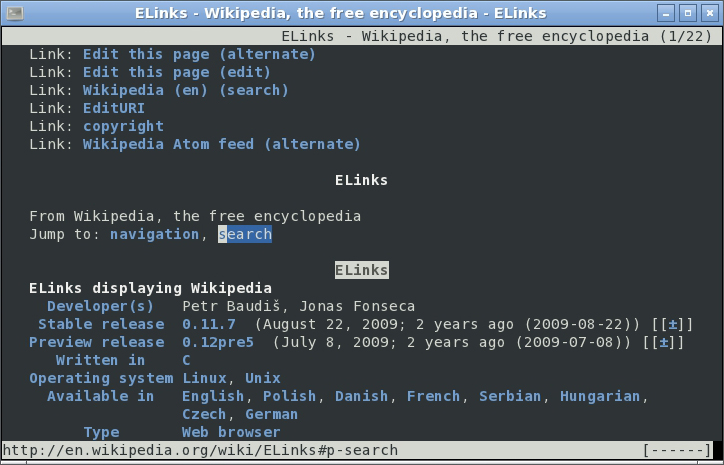Open the Operating system link
724x465 pixels.
click(101, 379)
